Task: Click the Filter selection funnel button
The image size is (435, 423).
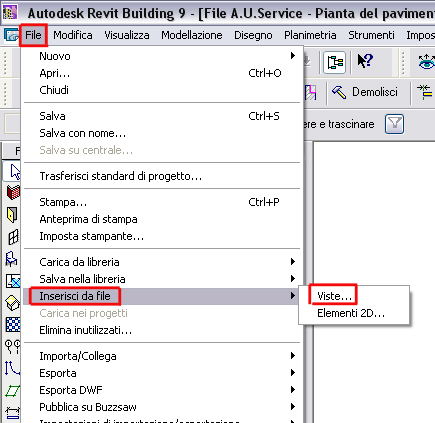Action: [394, 124]
